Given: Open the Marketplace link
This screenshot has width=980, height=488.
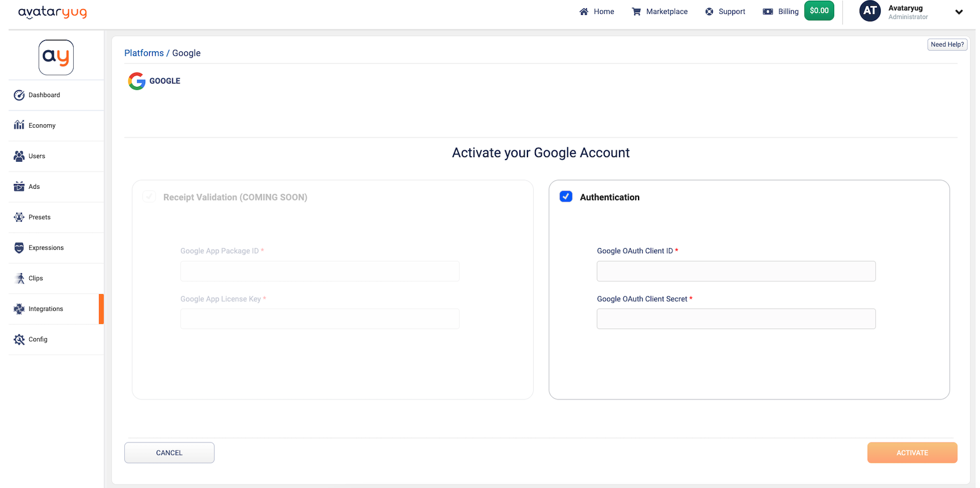Looking at the screenshot, I should pos(660,12).
